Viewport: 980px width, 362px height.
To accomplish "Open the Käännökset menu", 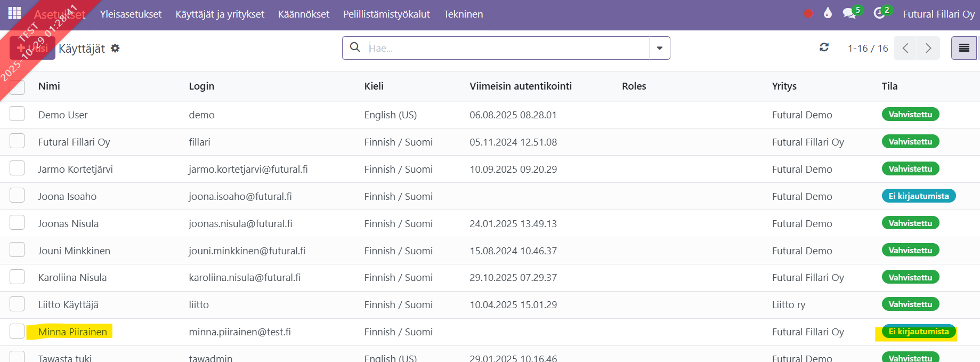I will 304,14.
